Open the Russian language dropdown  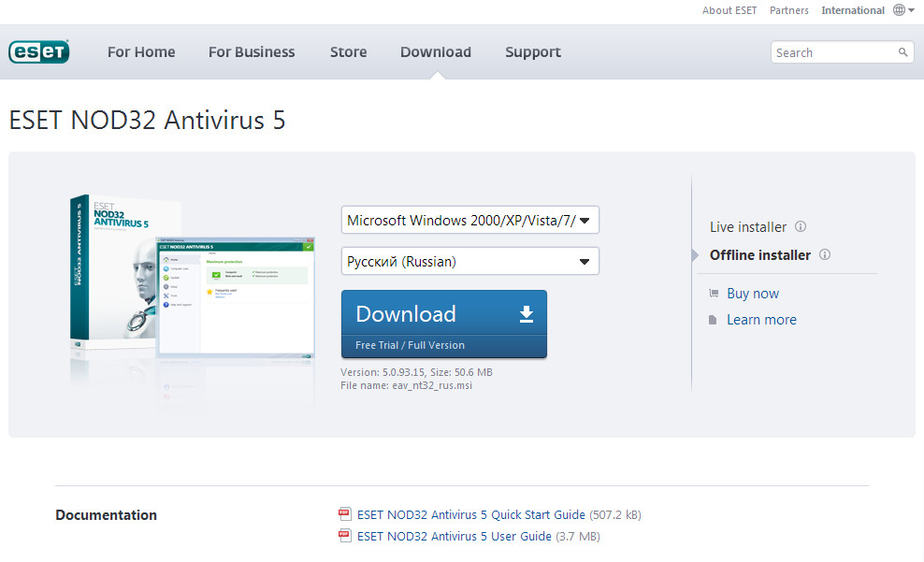pos(470,262)
